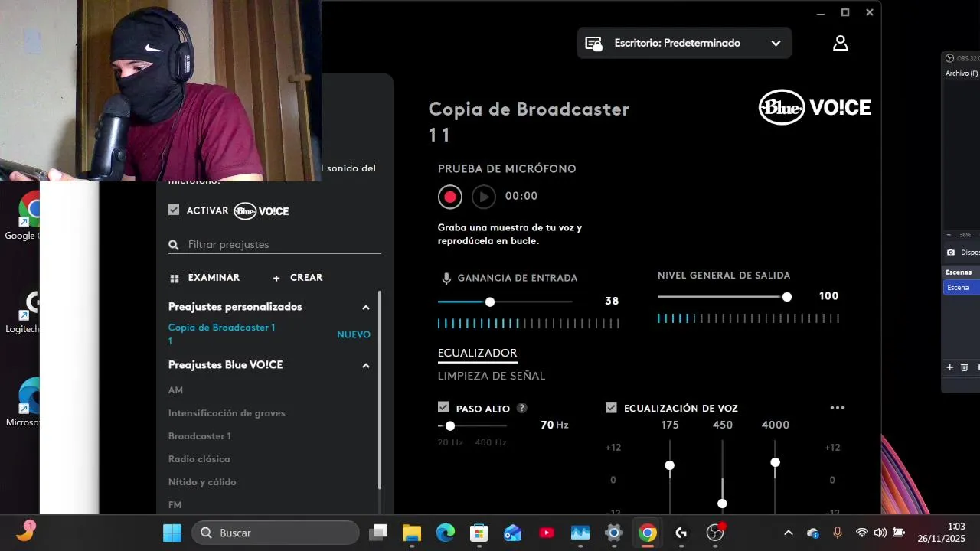Open the clock and date notification panel
Screen dimensions: 980x551
[942, 533]
